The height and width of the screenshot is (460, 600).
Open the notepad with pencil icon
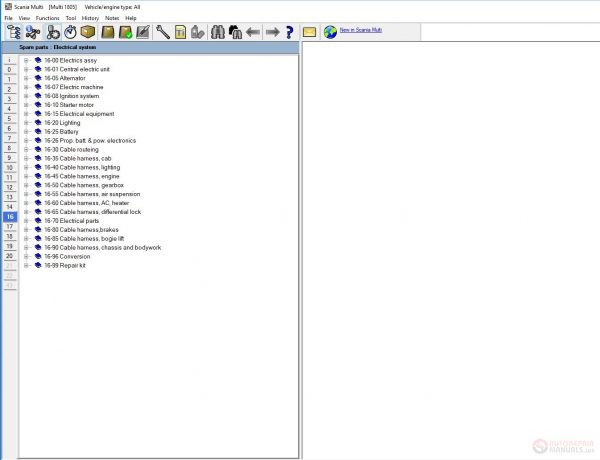143,32
